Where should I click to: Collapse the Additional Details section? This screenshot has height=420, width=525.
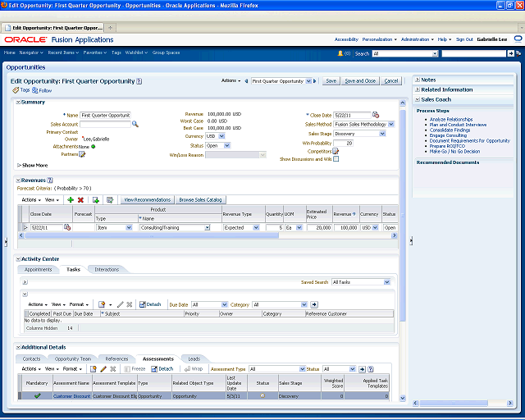(18, 347)
